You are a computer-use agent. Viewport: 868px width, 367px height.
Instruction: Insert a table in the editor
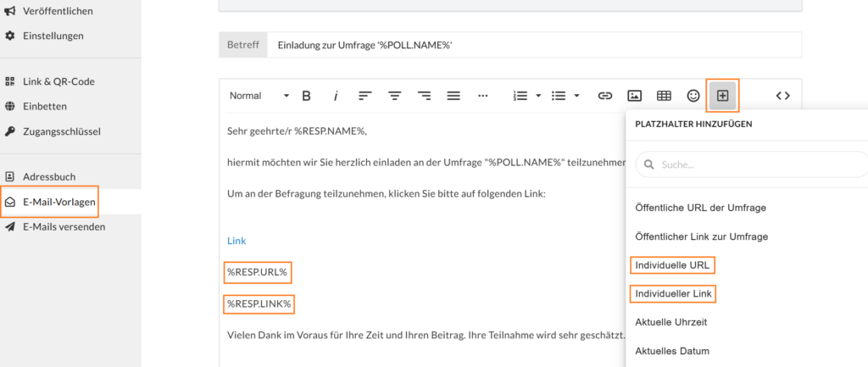coord(664,96)
